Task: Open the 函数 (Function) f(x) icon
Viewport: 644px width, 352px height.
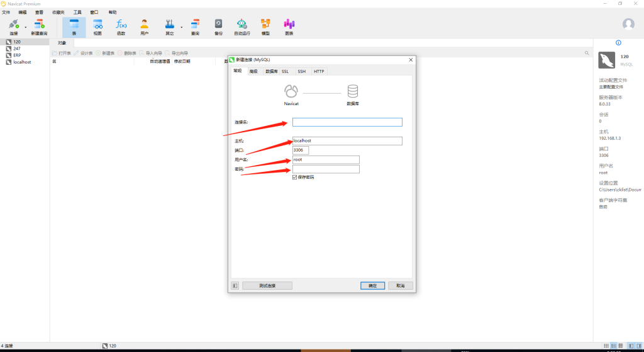Action: coord(121,27)
